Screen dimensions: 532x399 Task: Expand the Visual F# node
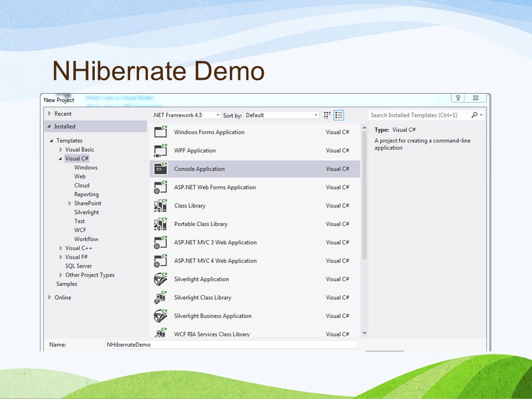pyautogui.click(x=61, y=257)
